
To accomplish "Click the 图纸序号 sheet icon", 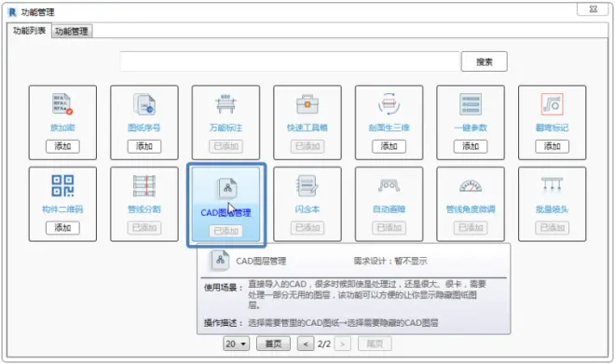I will click(144, 104).
